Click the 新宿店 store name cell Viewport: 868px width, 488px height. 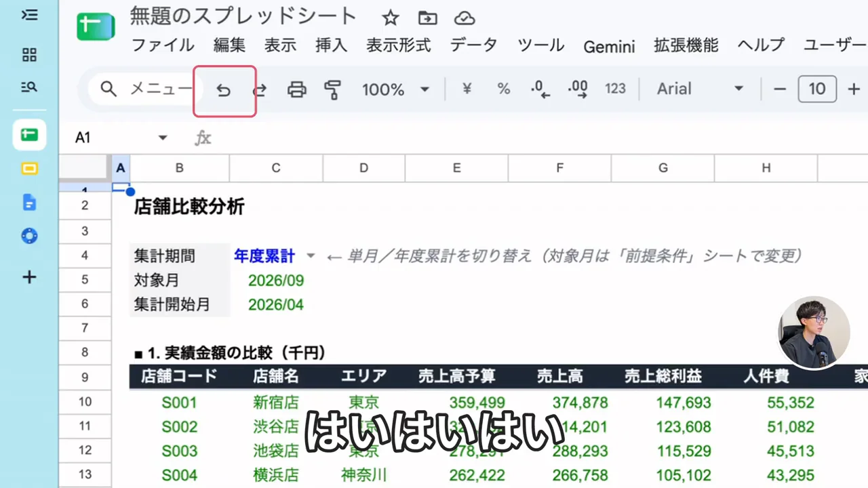point(276,403)
